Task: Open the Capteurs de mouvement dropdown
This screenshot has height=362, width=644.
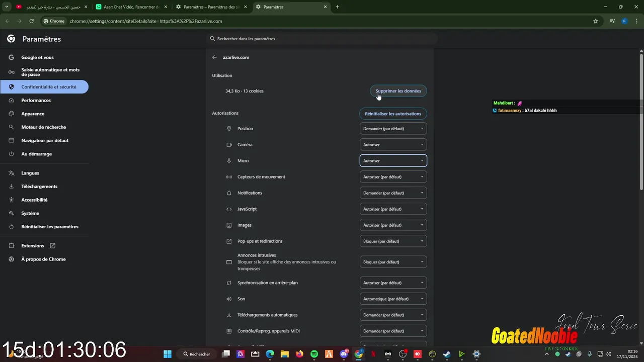Action: point(393,177)
